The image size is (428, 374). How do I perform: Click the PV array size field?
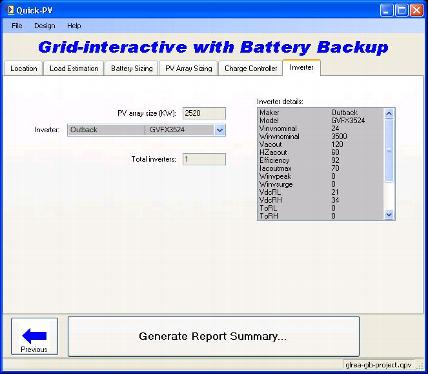point(204,113)
